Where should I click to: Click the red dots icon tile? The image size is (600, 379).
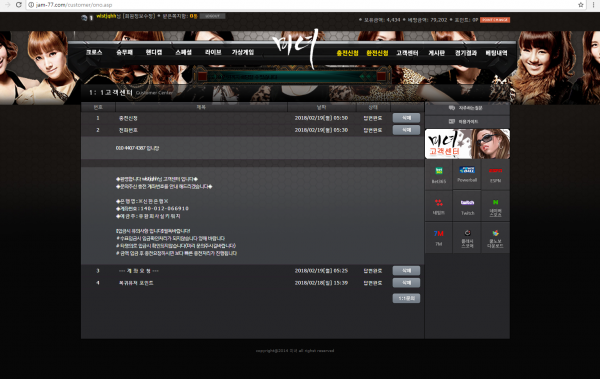click(439, 206)
